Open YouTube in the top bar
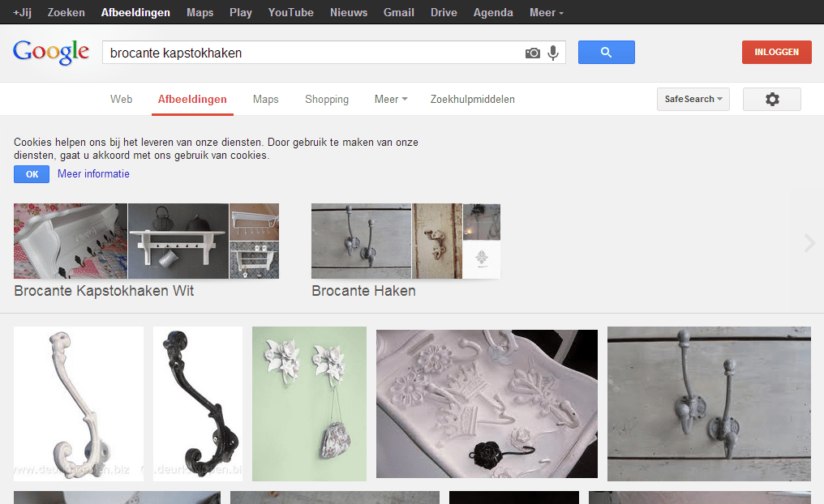This screenshot has width=824, height=504. [290, 13]
